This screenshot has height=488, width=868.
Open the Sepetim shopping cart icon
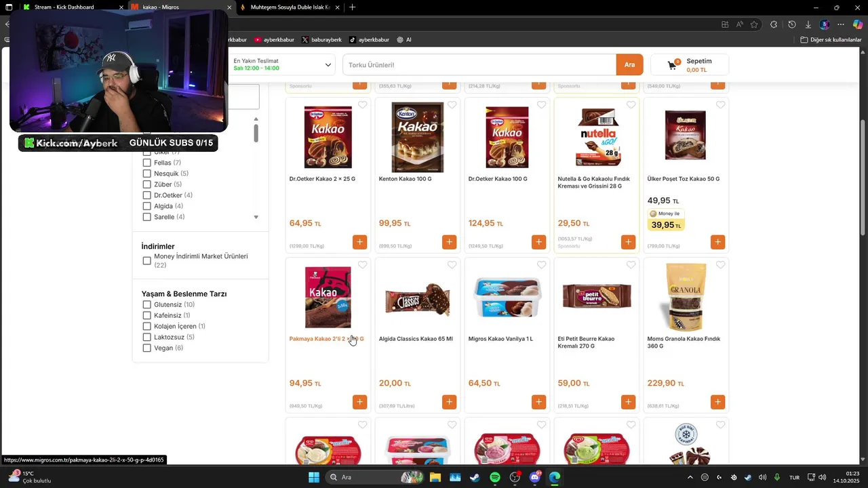pyautogui.click(x=673, y=65)
